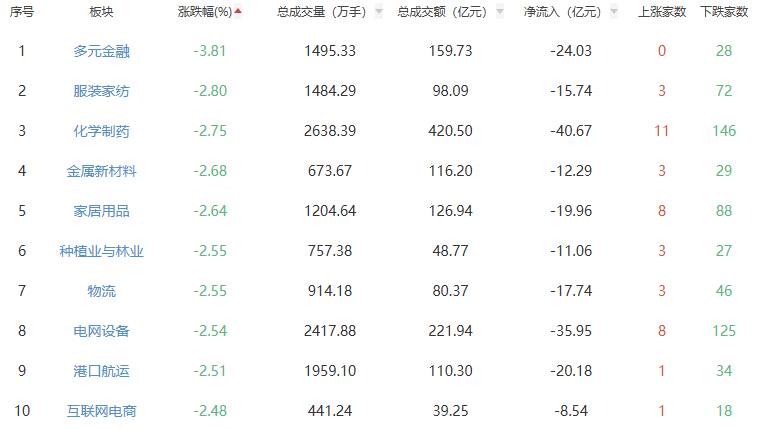Open the 服装家纺 sector link

[x=101, y=91]
